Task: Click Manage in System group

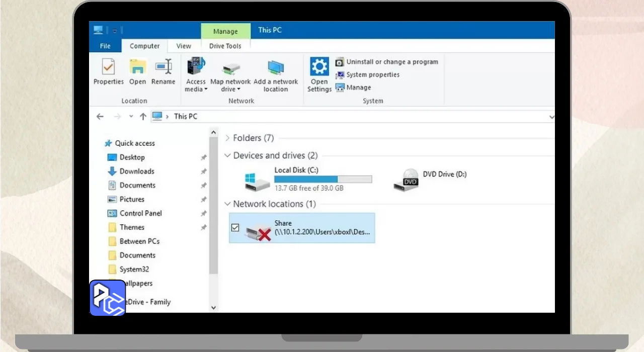Action: pyautogui.click(x=353, y=87)
